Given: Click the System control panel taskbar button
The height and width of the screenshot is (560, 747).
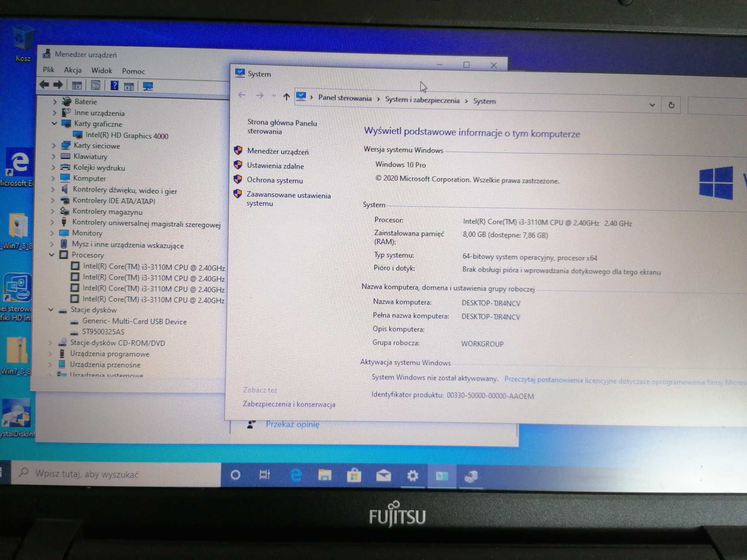Looking at the screenshot, I should (441, 476).
